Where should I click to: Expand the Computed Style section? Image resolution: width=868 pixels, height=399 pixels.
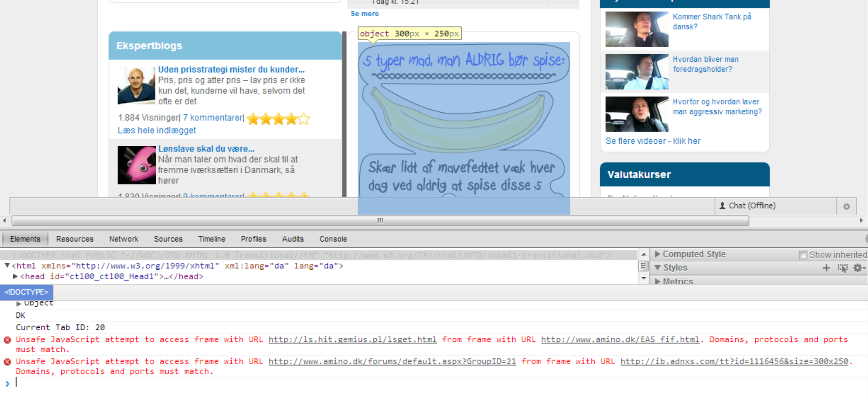(657, 254)
